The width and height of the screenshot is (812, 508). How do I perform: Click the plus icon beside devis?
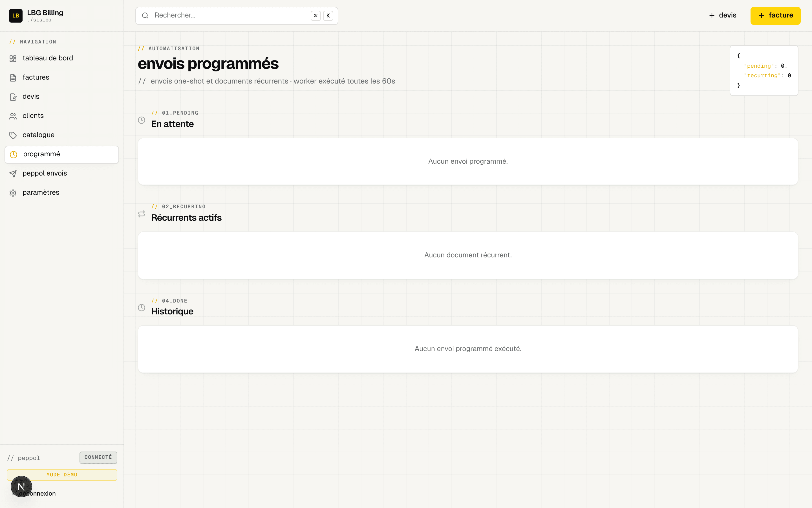[712, 16]
